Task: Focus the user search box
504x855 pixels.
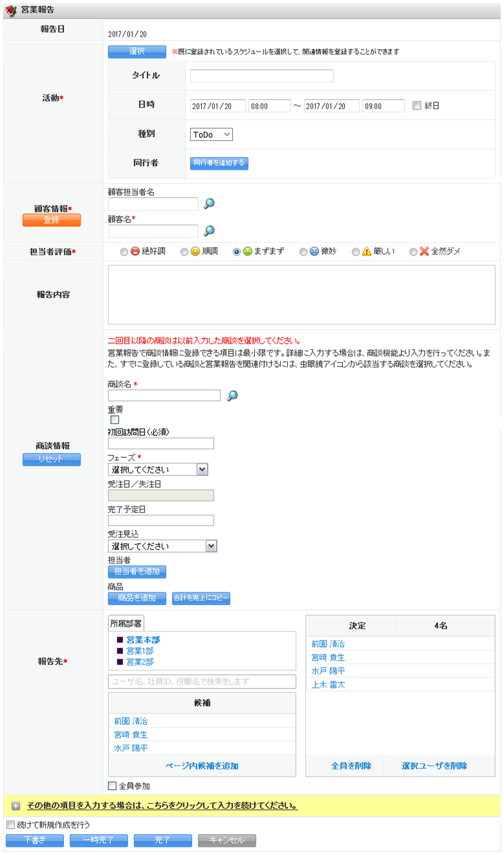Action: point(202,682)
